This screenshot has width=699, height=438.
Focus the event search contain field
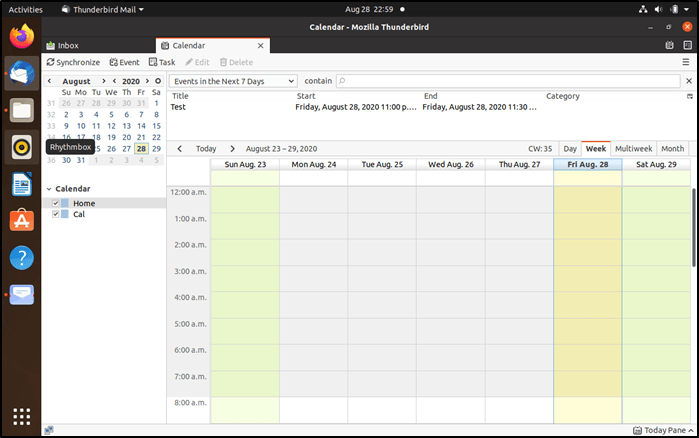click(508, 81)
